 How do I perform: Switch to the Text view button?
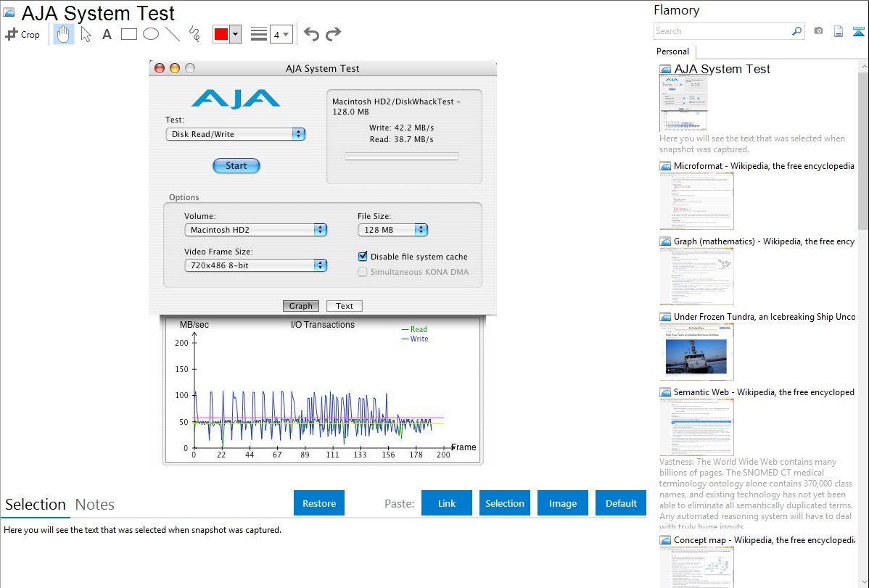(x=344, y=306)
